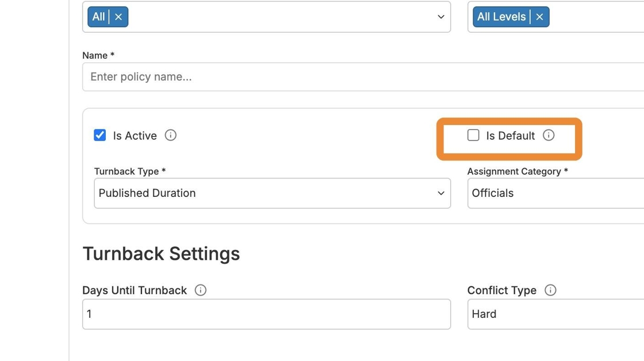This screenshot has height=361, width=644.
Task: Click the info icon next to Is Active
Action: pos(171,135)
